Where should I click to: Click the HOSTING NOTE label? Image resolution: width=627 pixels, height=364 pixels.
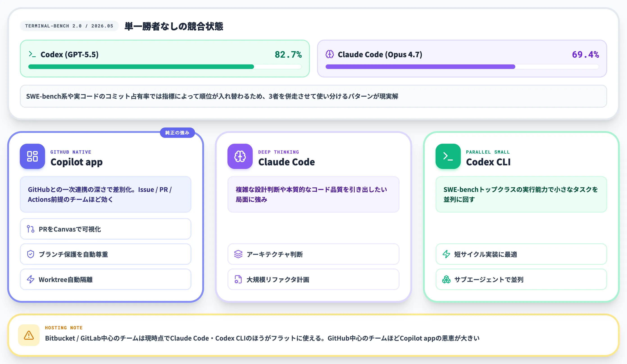click(64, 328)
